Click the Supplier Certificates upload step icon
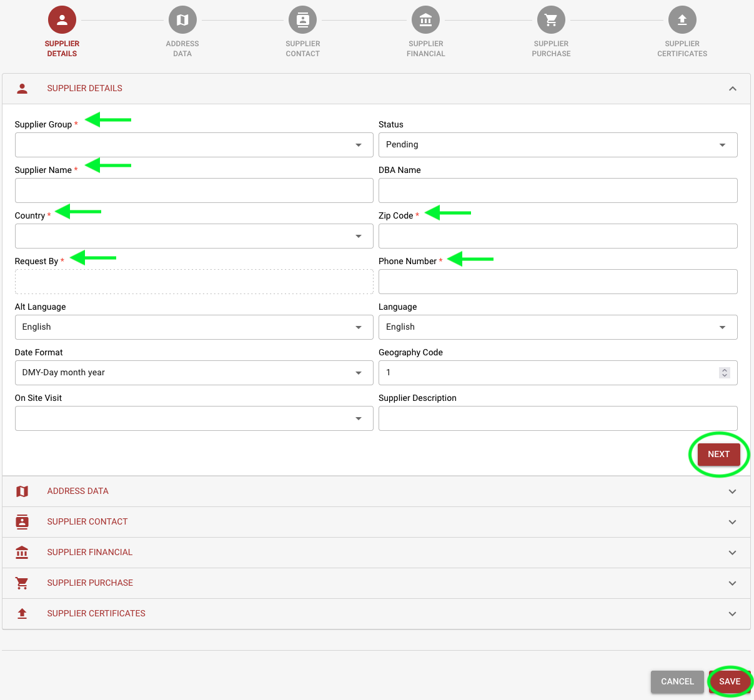 click(x=682, y=20)
